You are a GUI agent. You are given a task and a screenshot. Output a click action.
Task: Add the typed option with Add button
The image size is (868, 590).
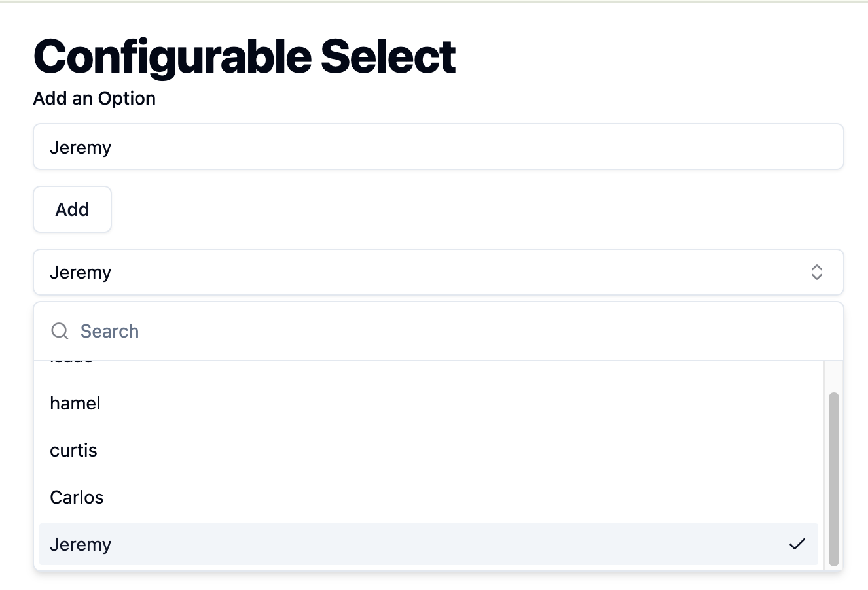tap(73, 209)
